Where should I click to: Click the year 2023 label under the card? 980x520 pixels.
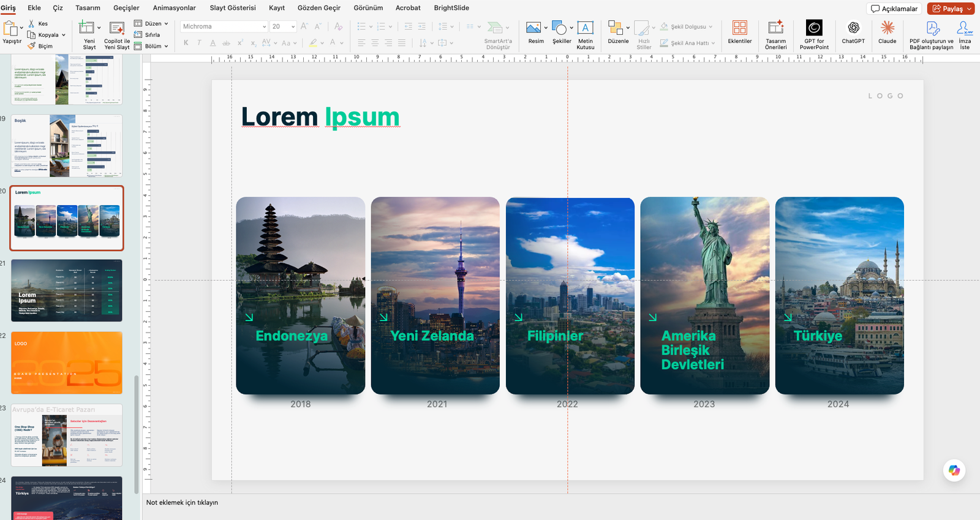tap(704, 404)
